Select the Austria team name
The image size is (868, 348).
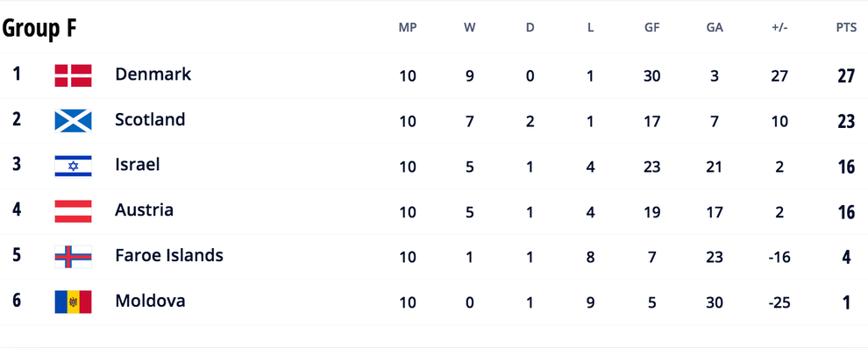coord(144,210)
